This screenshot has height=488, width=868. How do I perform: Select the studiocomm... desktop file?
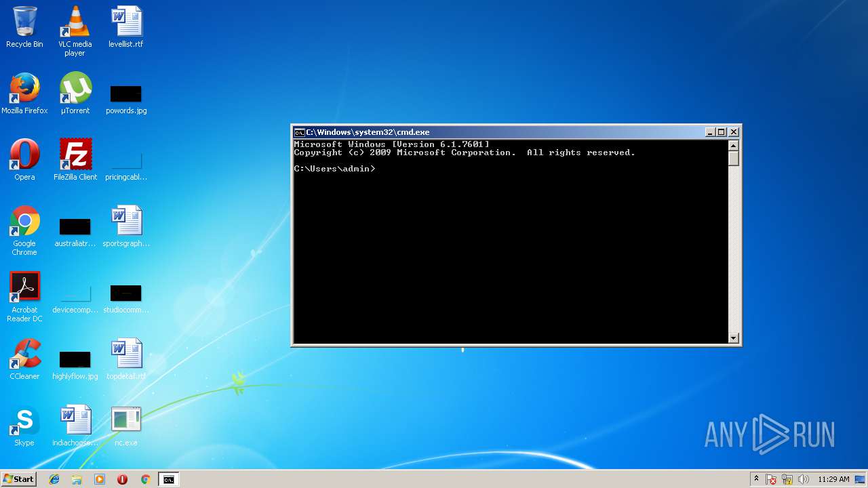click(x=126, y=299)
